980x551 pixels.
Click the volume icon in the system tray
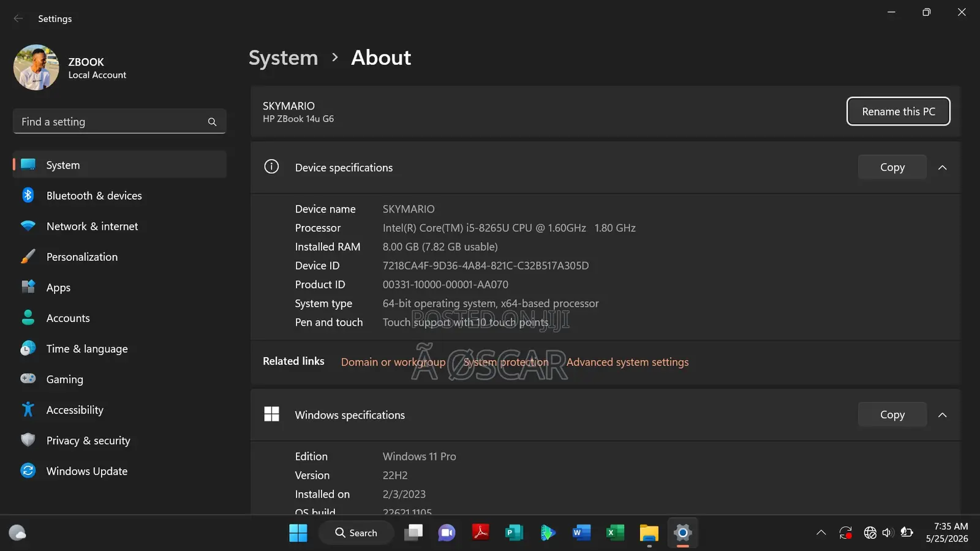888,533
